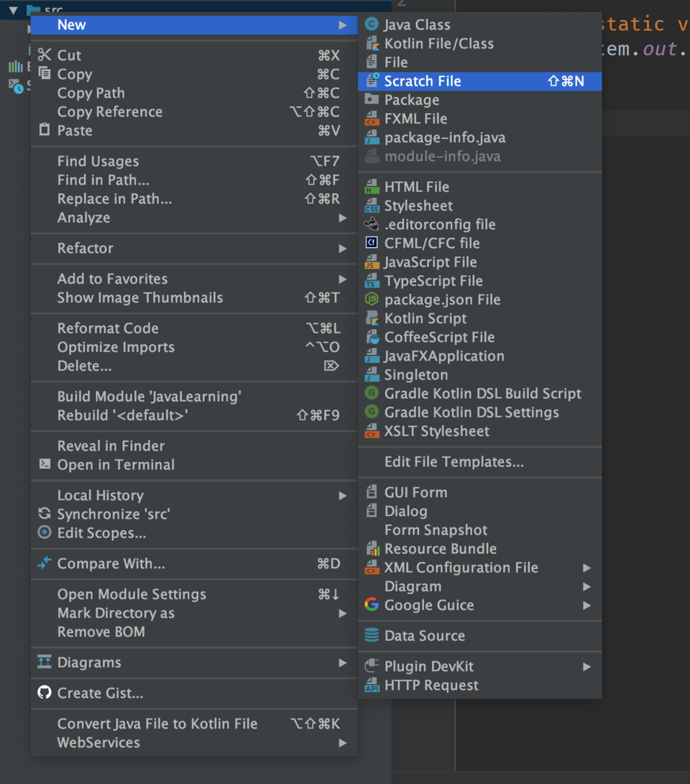This screenshot has height=784, width=690.
Task: Click the HTML File icon
Action: pos(372,187)
